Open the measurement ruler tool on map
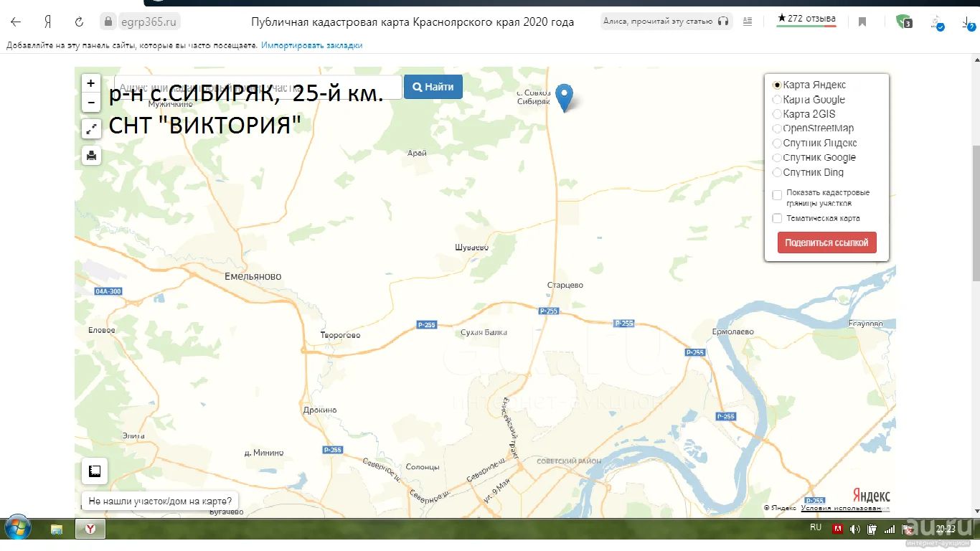 (x=94, y=471)
